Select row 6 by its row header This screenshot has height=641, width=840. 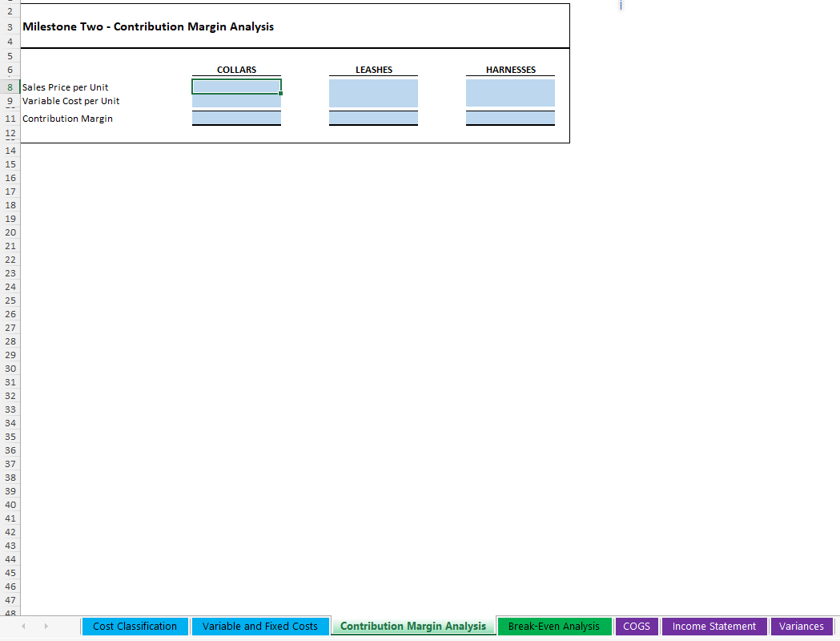(10, 70)
